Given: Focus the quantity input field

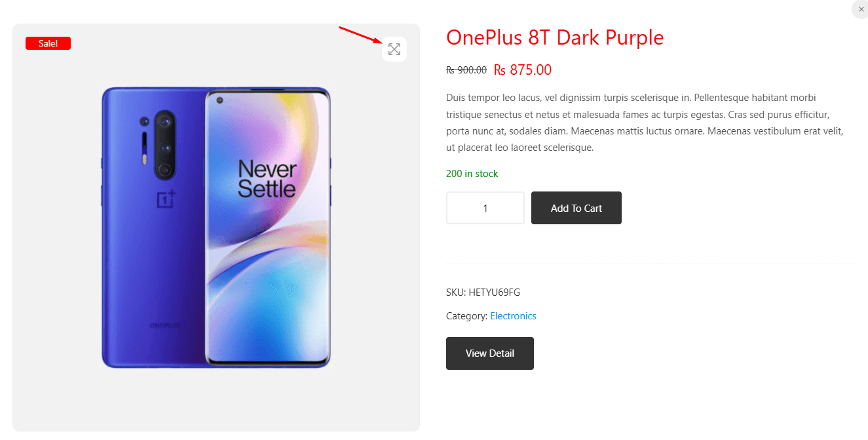Looking at the screenshot, I should (x=485, y=208).
